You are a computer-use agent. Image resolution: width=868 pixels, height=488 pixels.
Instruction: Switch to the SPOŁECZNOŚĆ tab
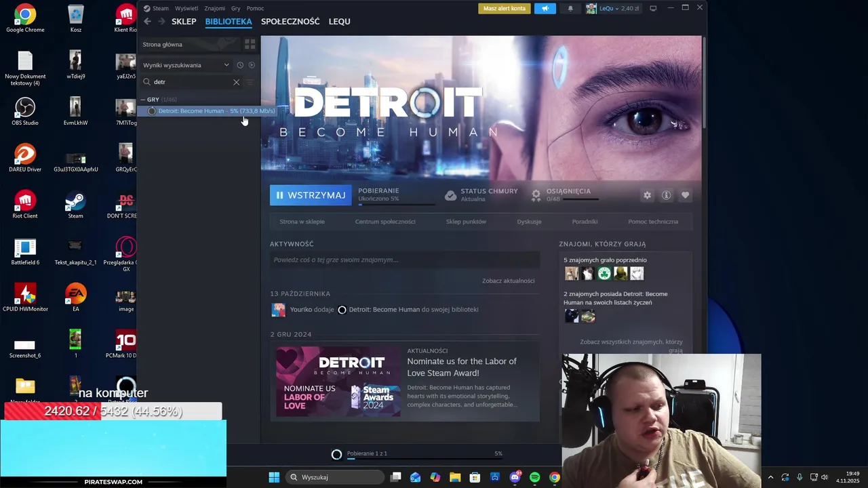click(x=290, y=22)
